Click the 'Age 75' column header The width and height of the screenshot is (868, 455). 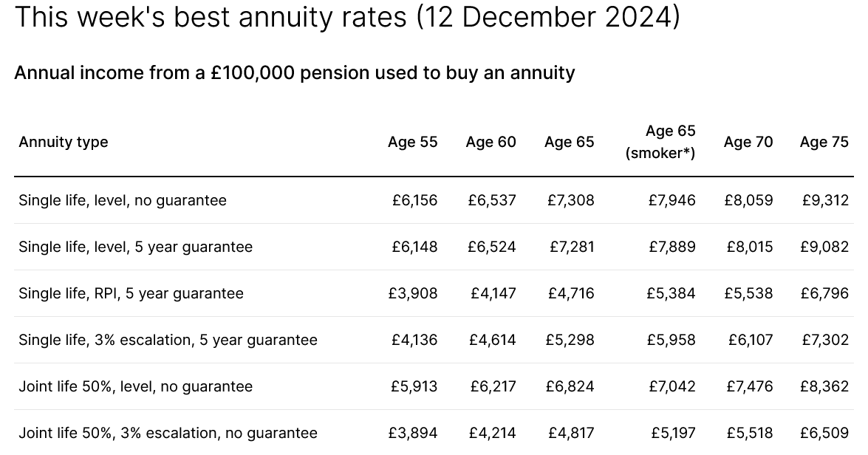click(824, 142)
